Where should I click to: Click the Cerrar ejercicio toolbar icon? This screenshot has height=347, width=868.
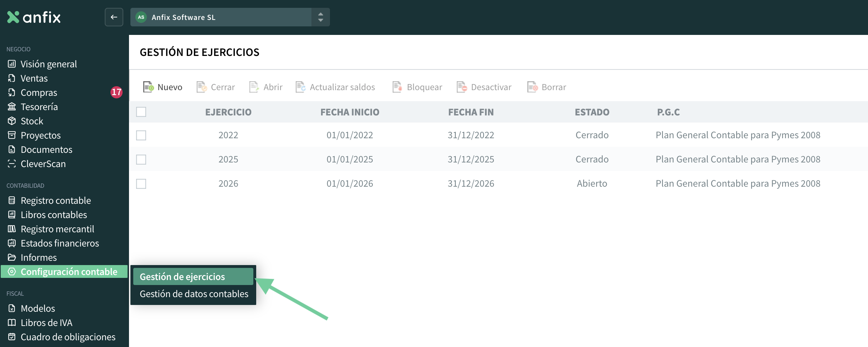[x=202, y=87]
